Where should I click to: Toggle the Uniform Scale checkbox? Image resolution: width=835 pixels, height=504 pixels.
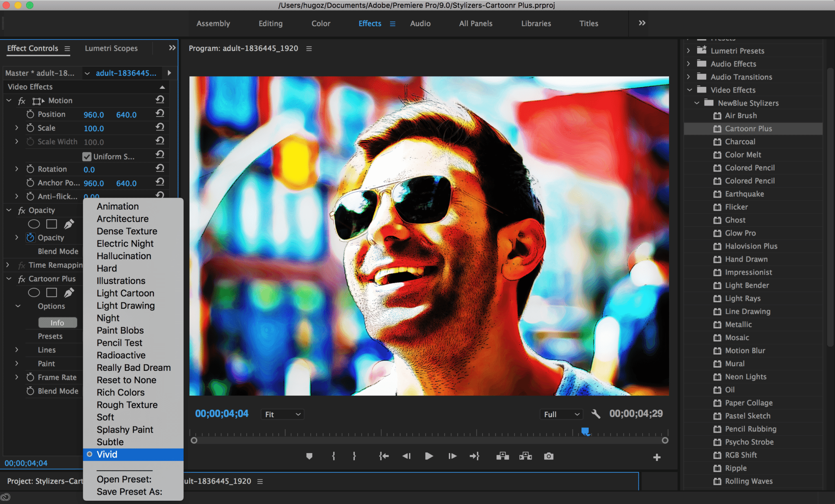[x=86, y=156]
